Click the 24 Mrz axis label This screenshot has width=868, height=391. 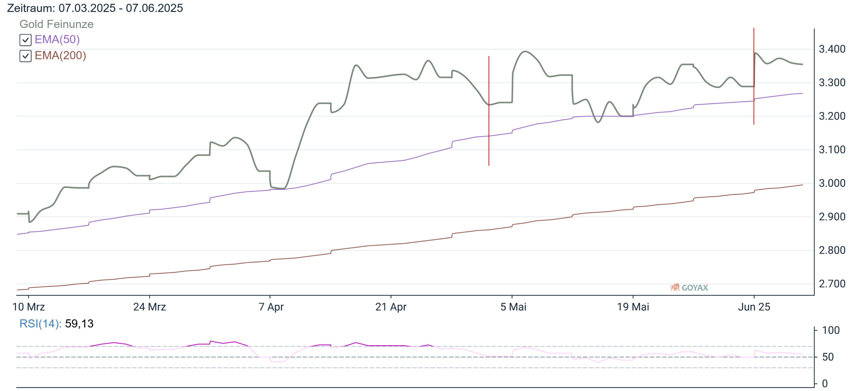click(150, 307)
